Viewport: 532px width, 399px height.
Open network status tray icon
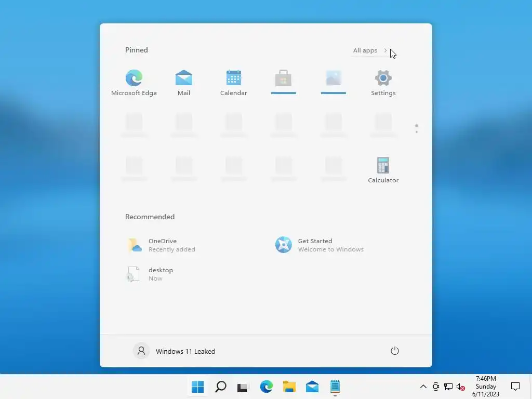[448, 387]
